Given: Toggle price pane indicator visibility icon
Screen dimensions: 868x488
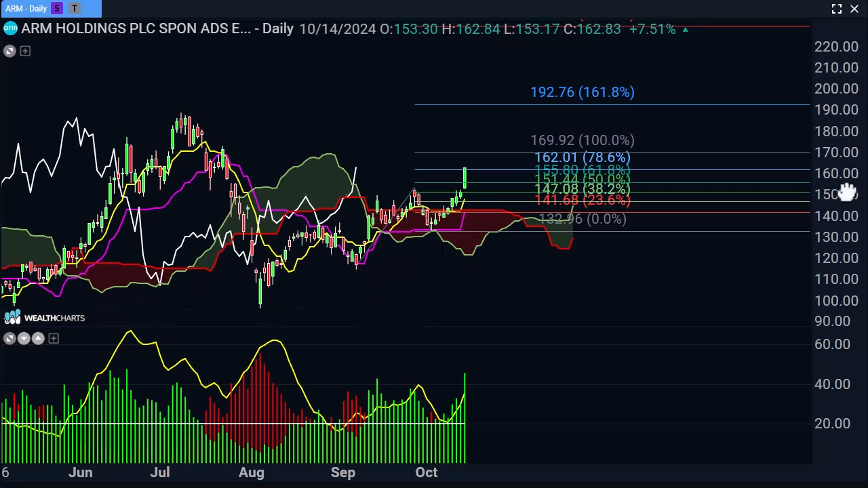Looking at the screenshot, I should [x=9, y=51].
